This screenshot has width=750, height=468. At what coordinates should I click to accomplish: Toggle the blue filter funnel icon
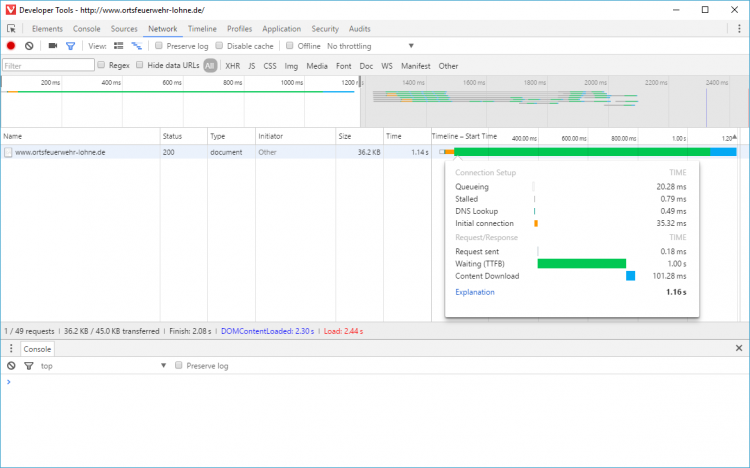70,46
